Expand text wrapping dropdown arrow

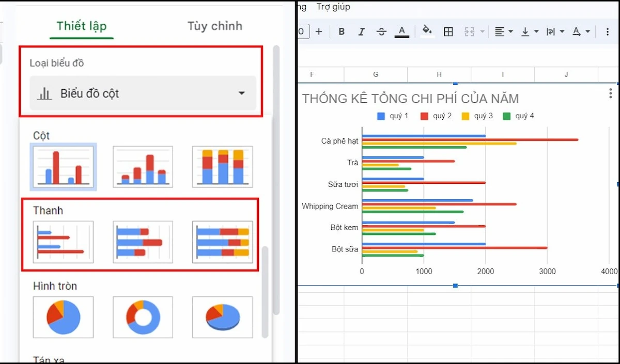click(562, 32)
